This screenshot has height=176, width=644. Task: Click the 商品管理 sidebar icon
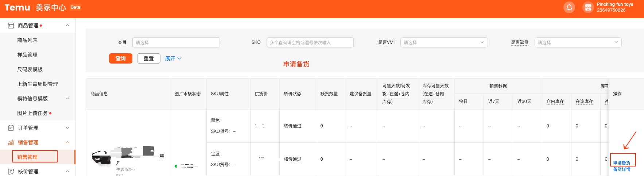pyautogui.click(x=11, y=26)
